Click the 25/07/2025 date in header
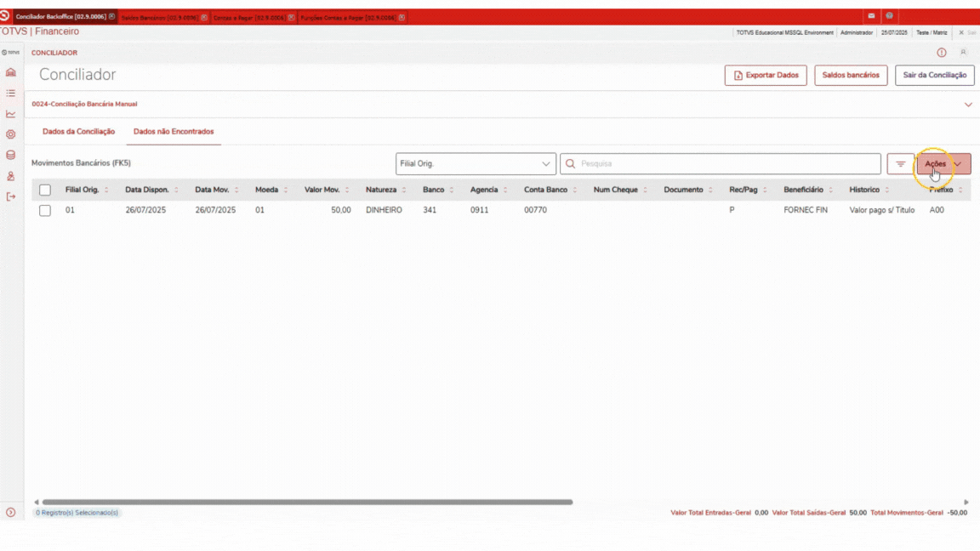The width and height of the screenshot is (980, 551). click(x=894, y=32)
